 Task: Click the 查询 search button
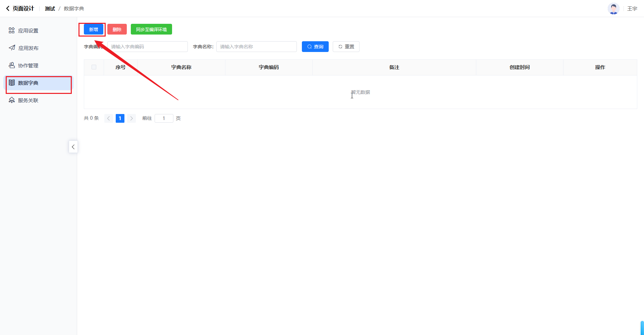point(315,47)
